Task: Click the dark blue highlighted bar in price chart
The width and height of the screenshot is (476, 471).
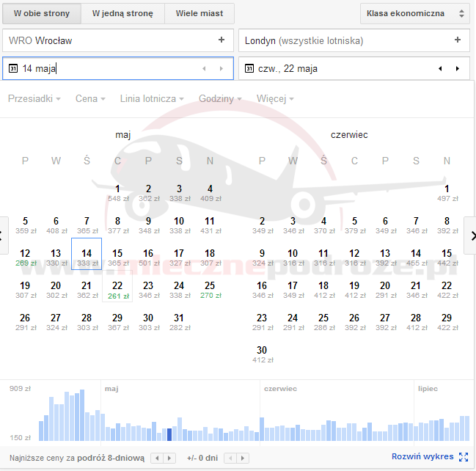Action: [x=169, y=434]
